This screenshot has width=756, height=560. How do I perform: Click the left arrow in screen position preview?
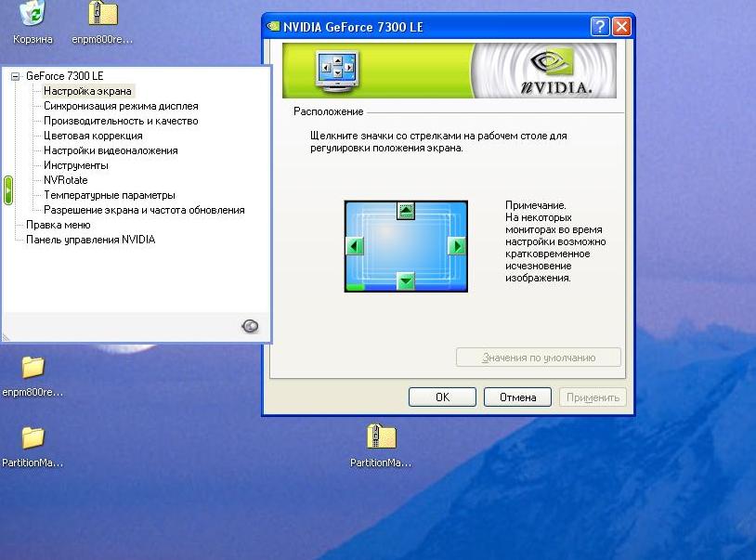pyautogui.click(x=354, y=246)
